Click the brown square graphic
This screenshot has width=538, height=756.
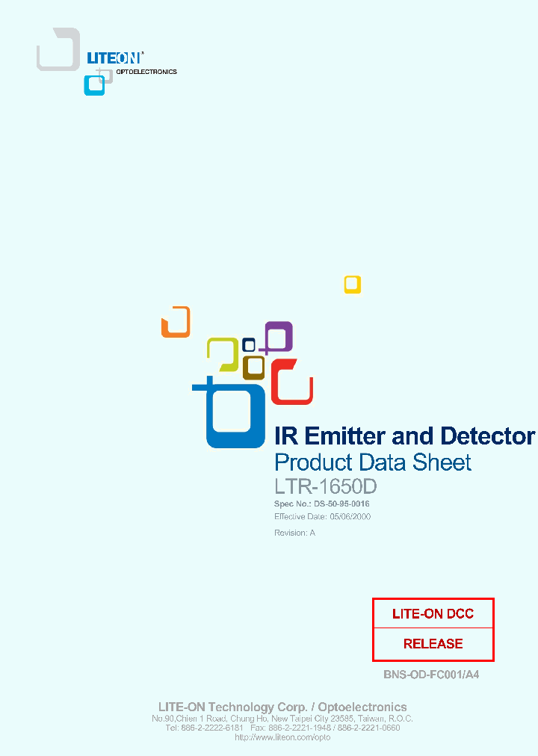254,367
